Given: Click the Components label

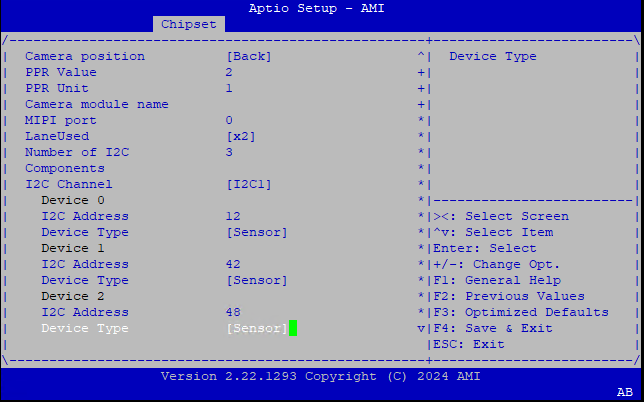Looking at the screenshot, I should [65, 168].
